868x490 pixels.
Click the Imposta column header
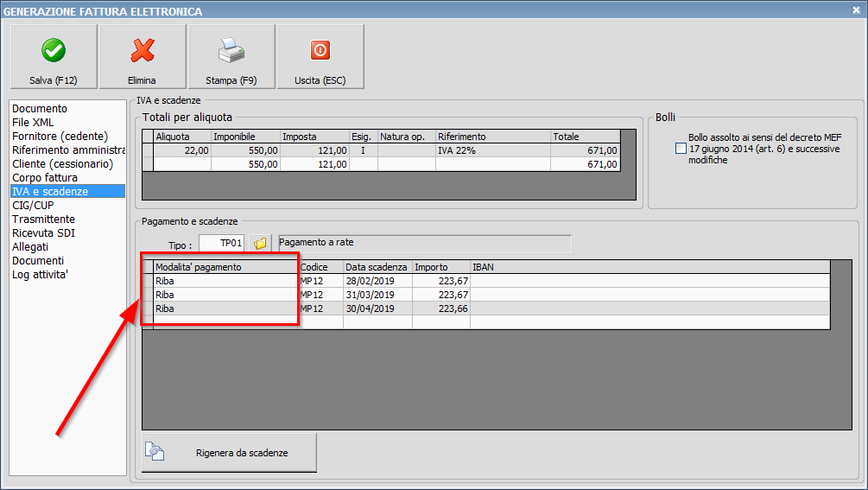point(314,137)
